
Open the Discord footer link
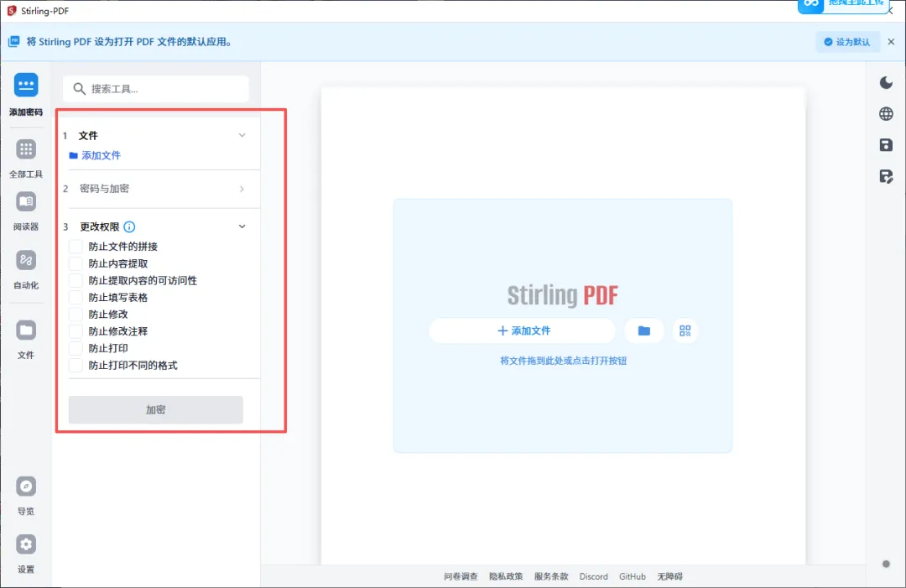(x=593, y=576)
